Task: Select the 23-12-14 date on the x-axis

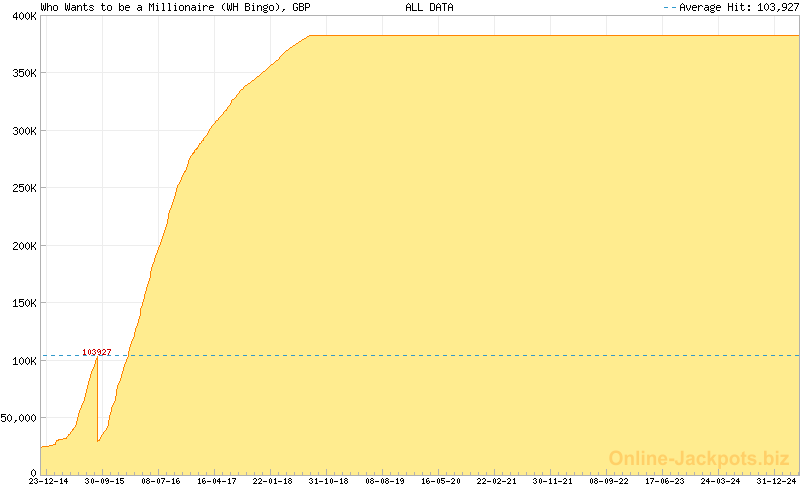Action: click(x=48, y=481)
